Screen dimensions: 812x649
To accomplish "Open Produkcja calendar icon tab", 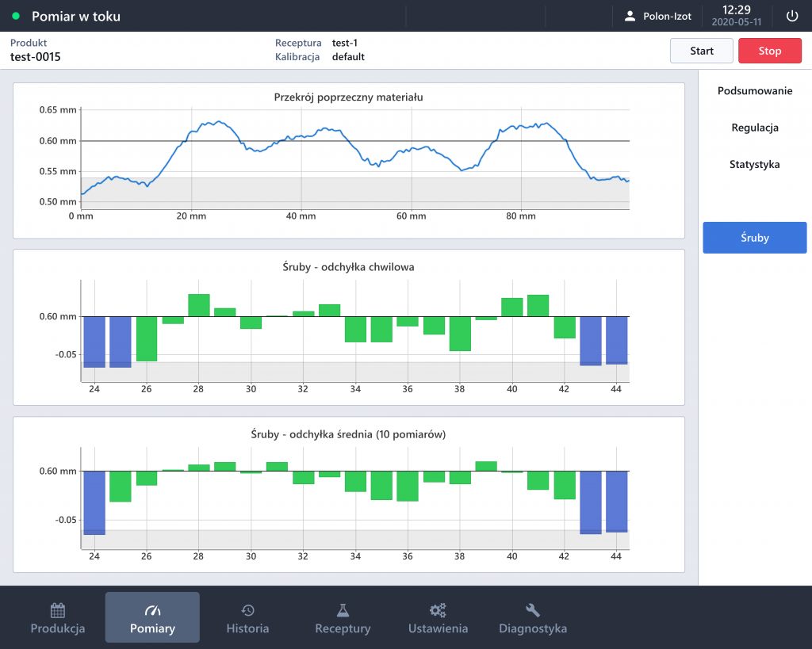I will click(x=57, y=610).
